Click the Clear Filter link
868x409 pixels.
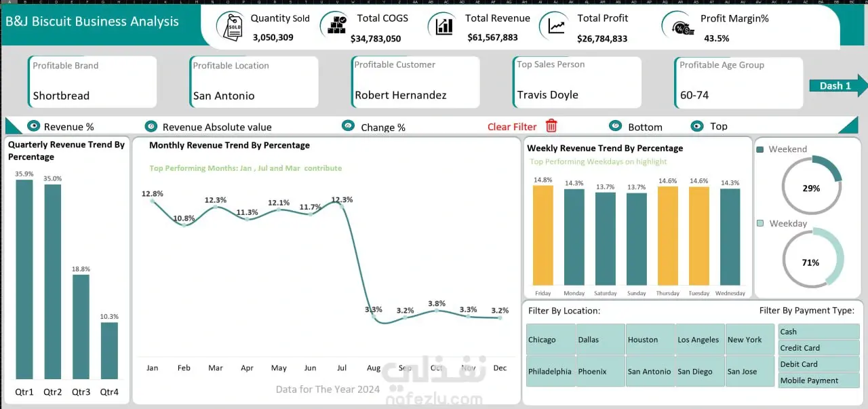512,127
